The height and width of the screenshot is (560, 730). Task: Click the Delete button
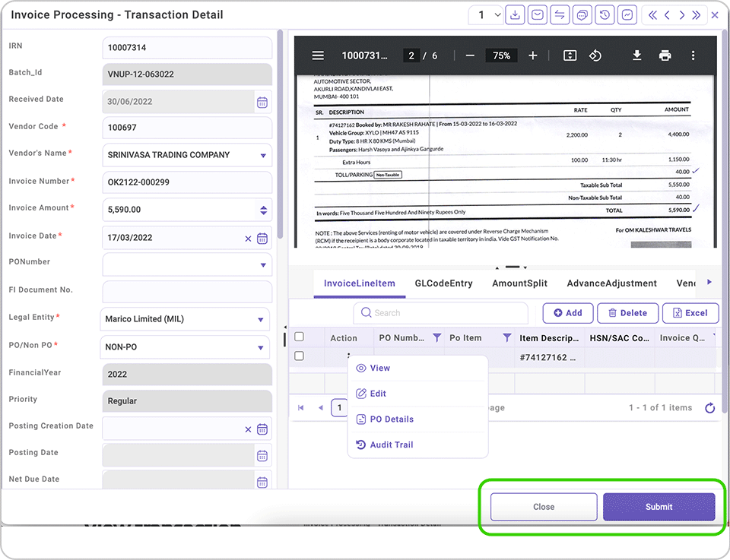[627, 313]
